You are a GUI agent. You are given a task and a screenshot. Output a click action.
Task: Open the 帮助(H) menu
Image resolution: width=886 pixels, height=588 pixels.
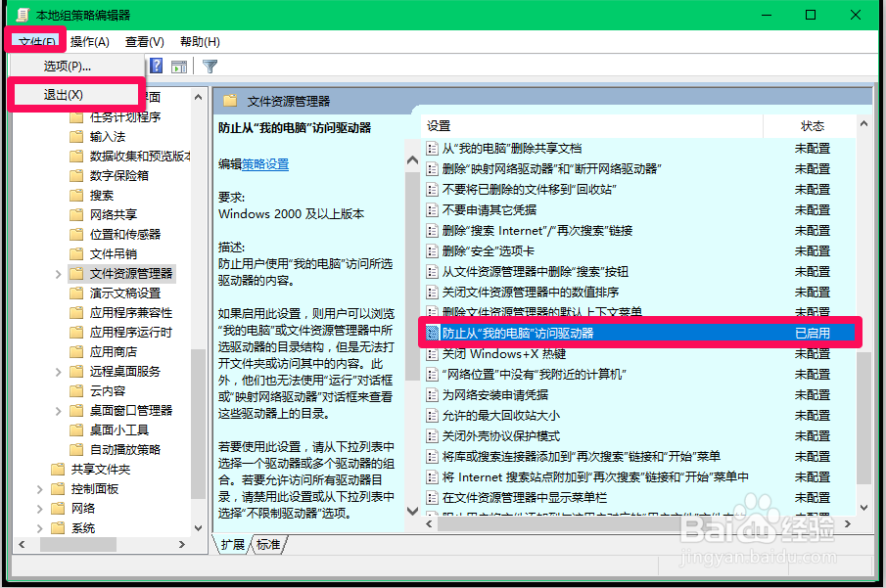200,42
